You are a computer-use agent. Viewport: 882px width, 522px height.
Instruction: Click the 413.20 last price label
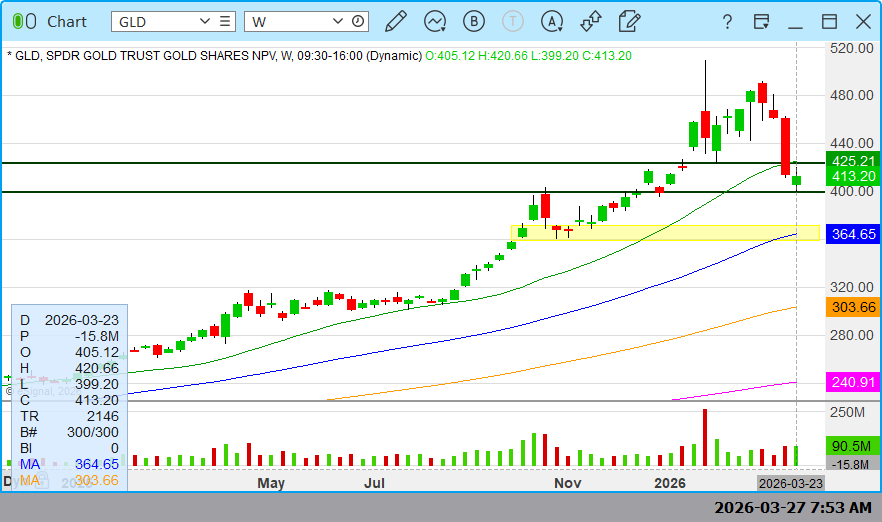(853, 176)
